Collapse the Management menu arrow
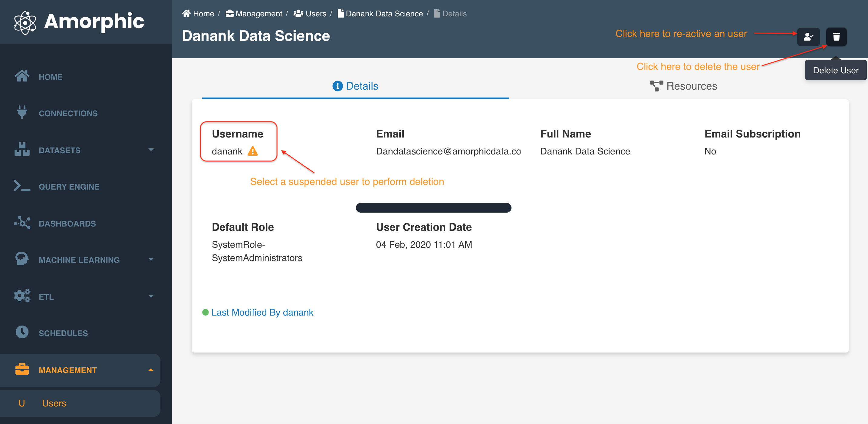This screenshot has height=424, width=868. [151, 370]
